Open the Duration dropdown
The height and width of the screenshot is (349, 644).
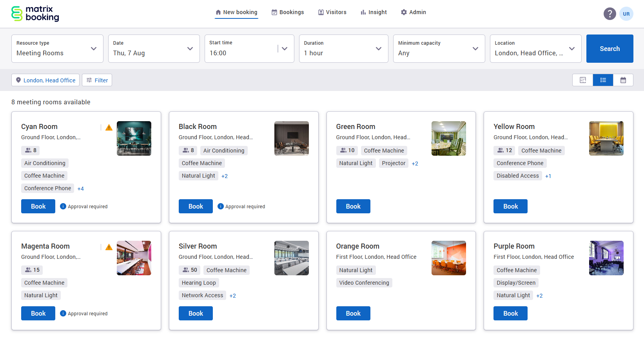(343, 49)
